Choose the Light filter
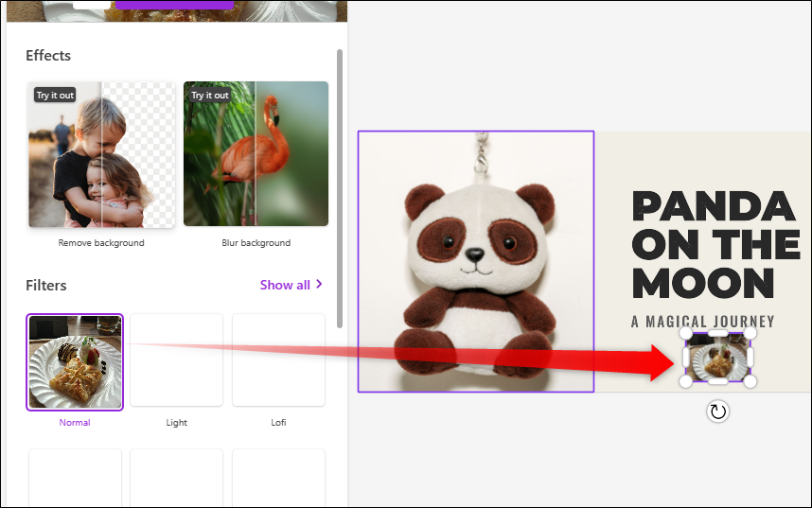Screen dimensions: 812x508 177,359
